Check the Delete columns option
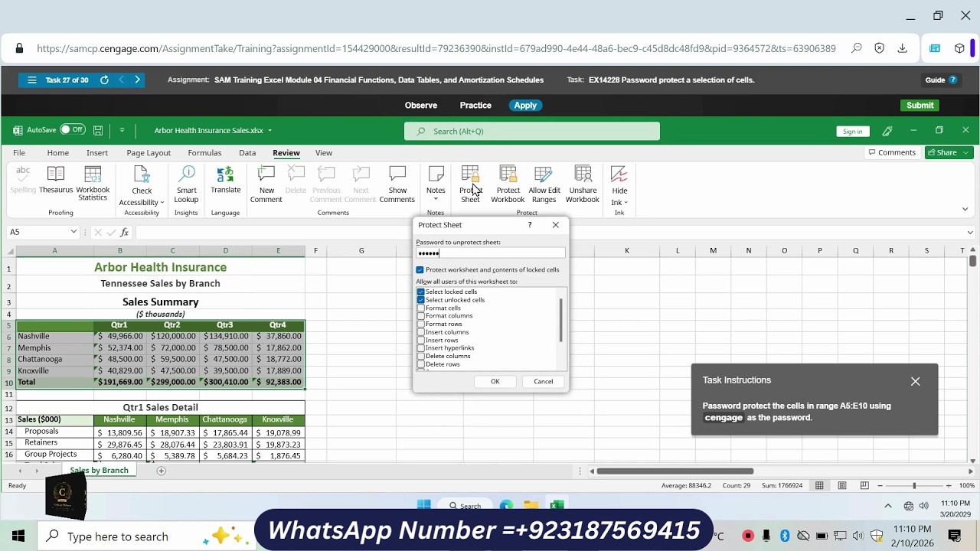This screenshot has height=551, width=980. coord(420,356)
